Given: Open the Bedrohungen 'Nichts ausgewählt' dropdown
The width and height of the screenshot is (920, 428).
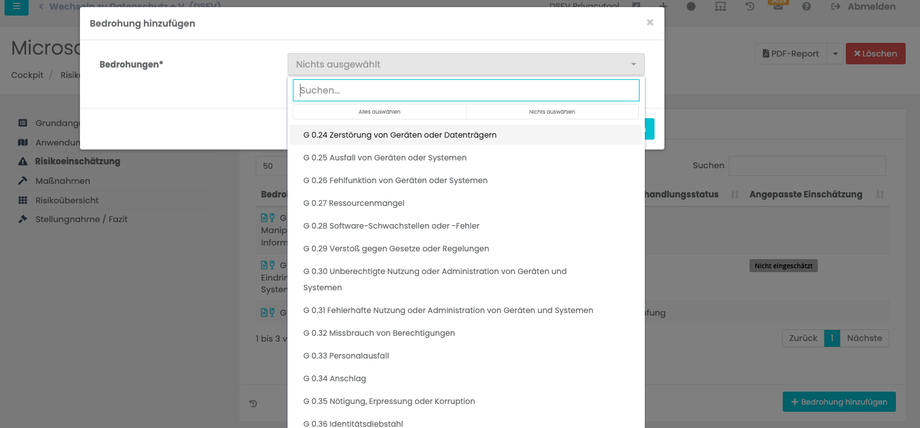Looking at the screenshot, I should coord(466,64).
